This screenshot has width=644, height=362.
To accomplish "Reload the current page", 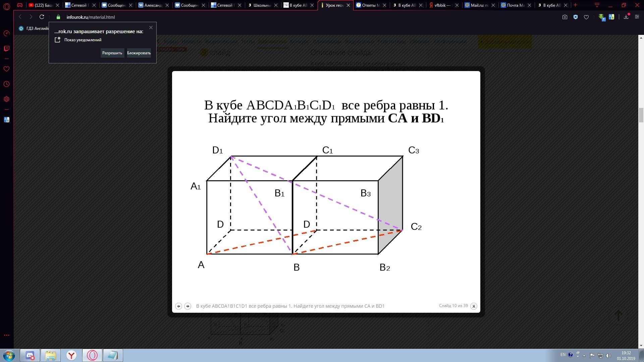I will [42, 17].
